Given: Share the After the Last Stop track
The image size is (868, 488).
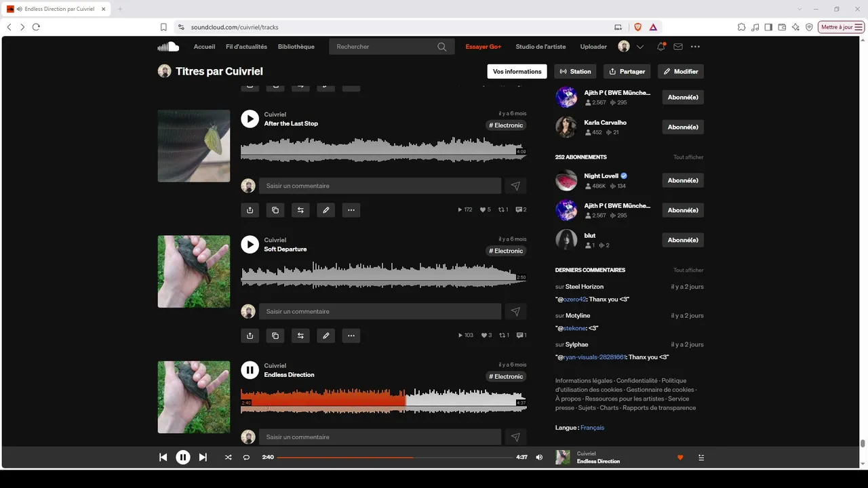Looking at the screenshot, I should click(250, 210).
